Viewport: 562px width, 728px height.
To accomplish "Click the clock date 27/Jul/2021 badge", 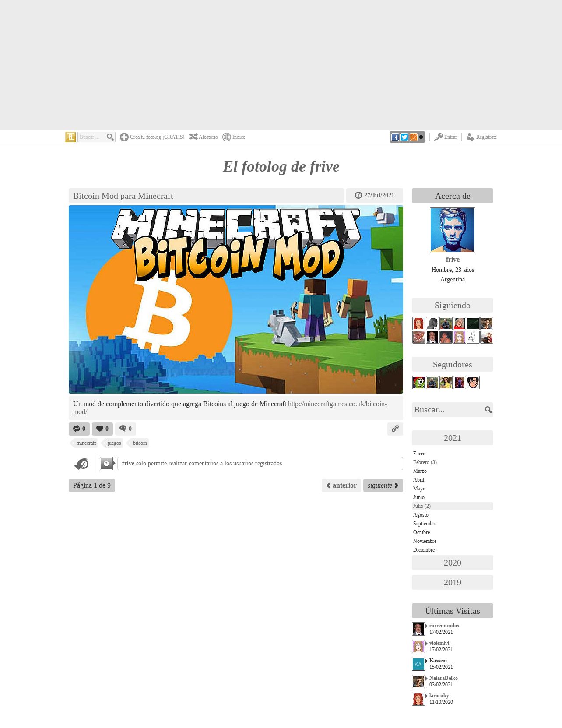I will tap(375, 196).
